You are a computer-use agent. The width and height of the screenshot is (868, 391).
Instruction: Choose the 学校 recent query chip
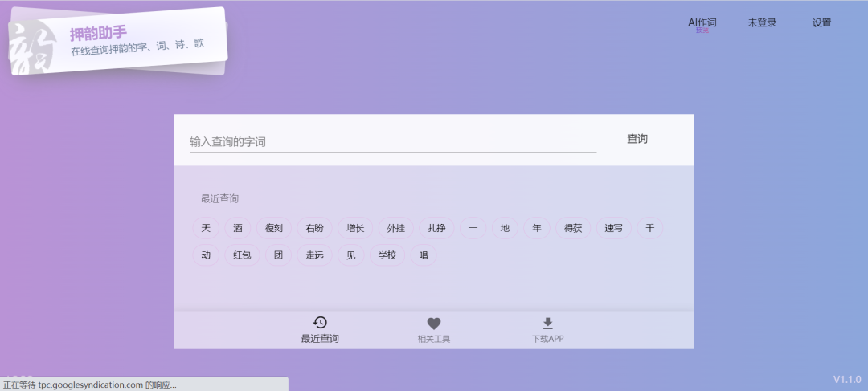click(387, 255)
